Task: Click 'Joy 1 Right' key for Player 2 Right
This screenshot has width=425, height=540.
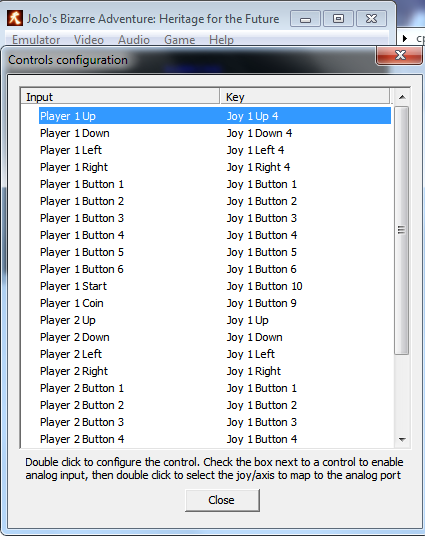Action: click(254, 371)
